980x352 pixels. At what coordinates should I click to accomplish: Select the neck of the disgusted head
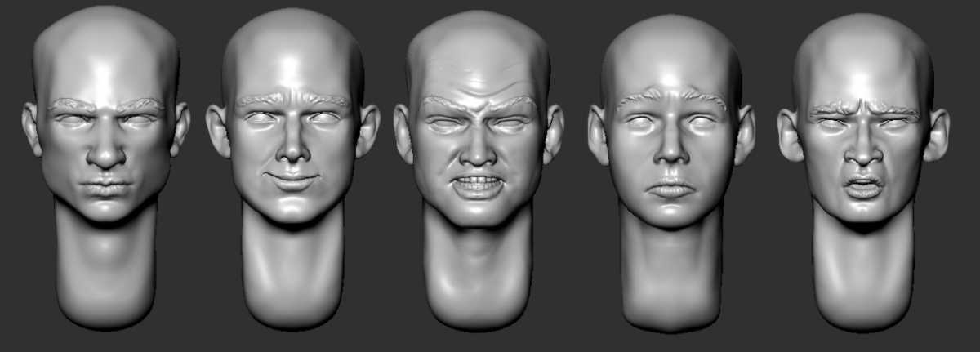coord(863,270)
